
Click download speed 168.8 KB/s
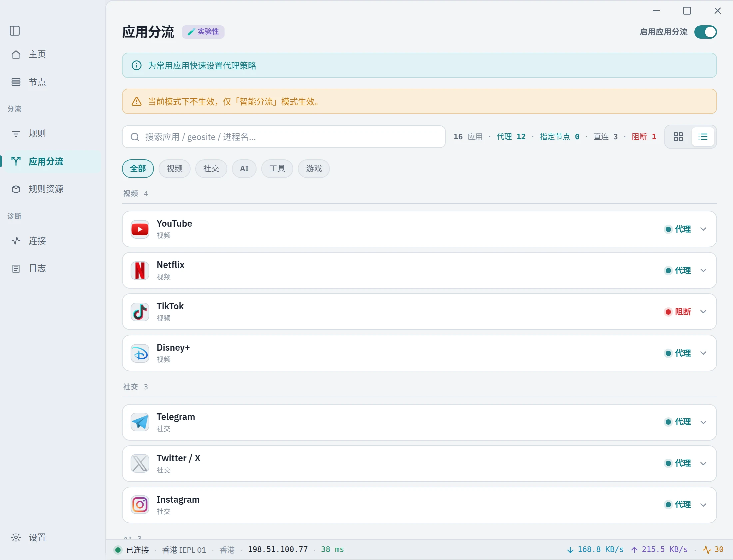(595, 549)
